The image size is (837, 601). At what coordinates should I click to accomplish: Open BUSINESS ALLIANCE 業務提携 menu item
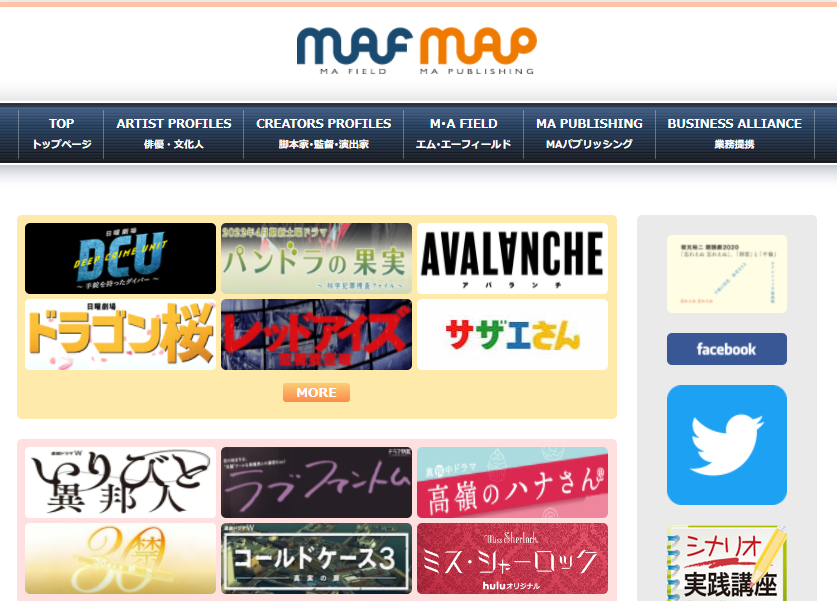click(734, 133)
